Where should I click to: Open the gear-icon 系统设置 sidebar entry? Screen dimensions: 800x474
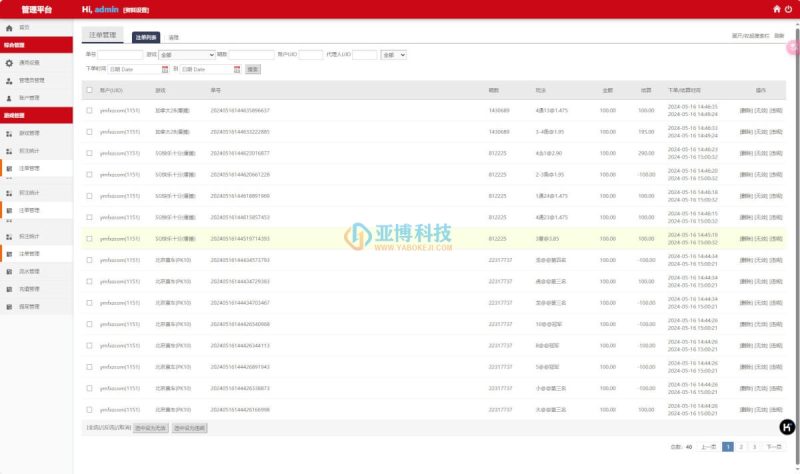pos(36,63)
